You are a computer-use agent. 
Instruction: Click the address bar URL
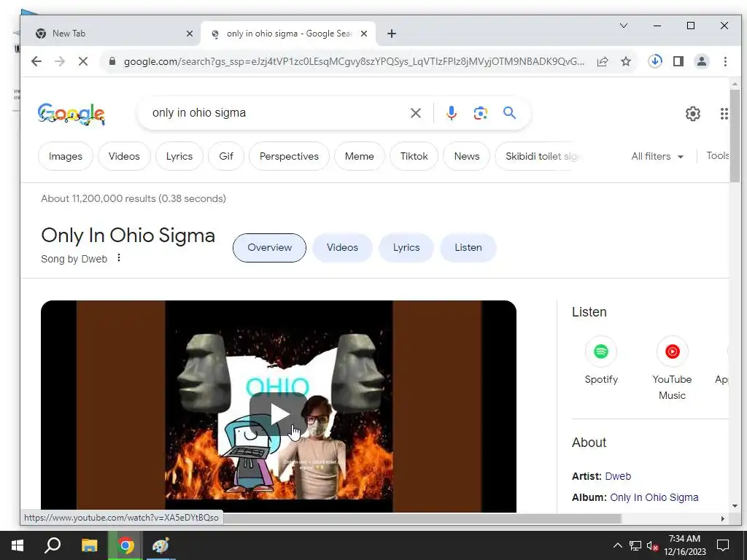[x=354, y=61]
